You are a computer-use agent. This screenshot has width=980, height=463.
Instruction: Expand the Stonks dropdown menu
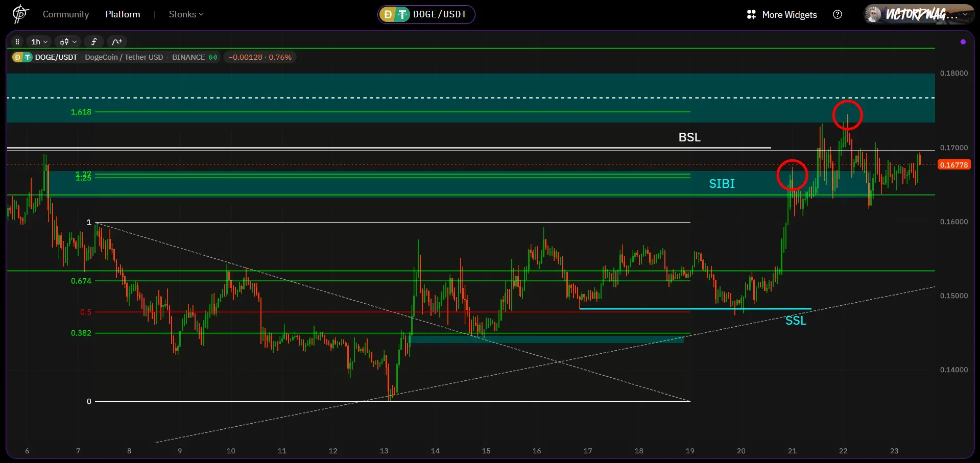point(186,14)
